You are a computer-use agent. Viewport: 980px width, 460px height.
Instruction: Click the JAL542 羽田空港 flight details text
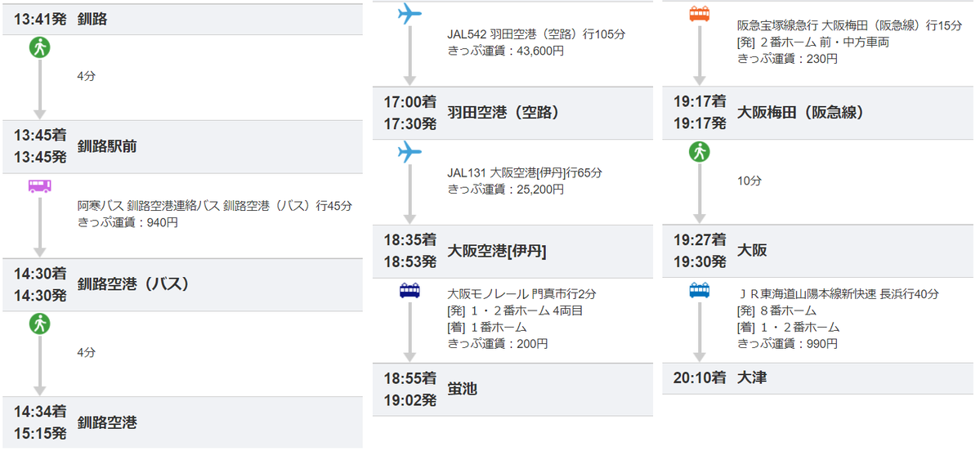(536, 34)
